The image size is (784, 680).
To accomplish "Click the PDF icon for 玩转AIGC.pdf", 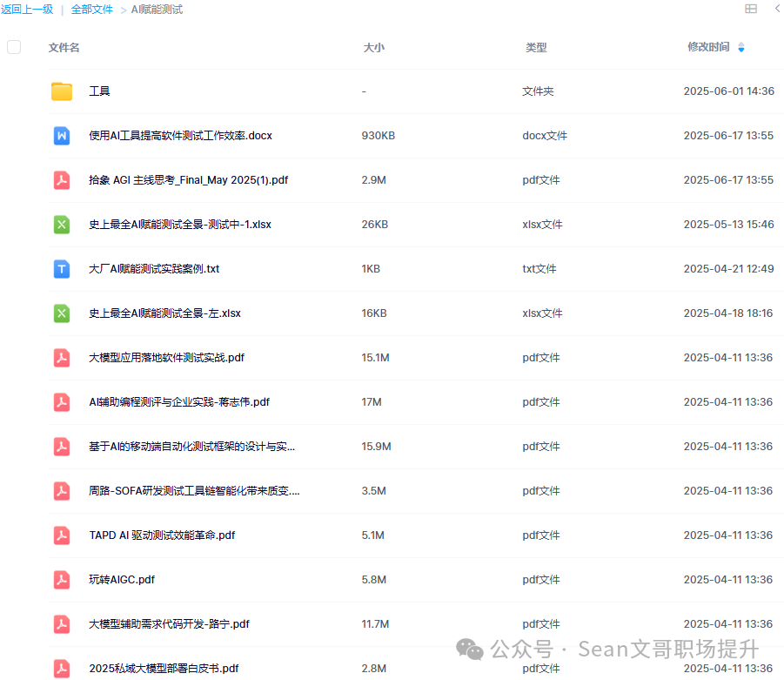I will (x=62, y=580).
